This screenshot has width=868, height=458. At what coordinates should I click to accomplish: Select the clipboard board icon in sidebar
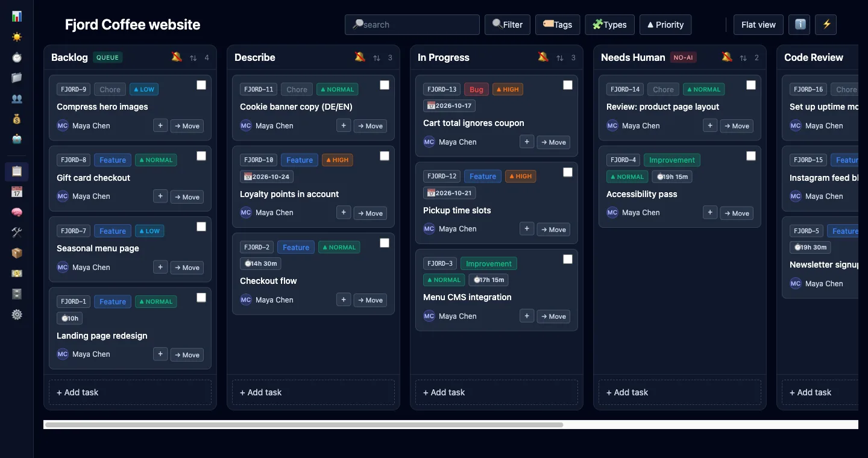point(17,171)
